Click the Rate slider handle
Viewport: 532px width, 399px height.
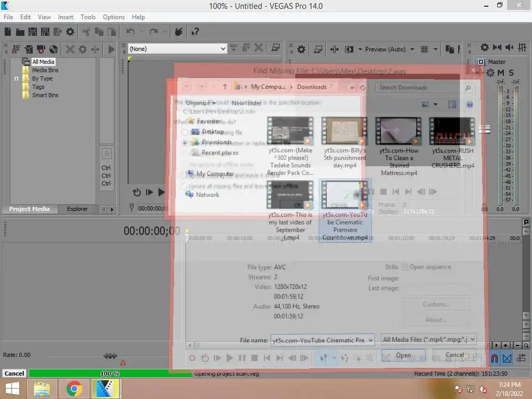[110, 355]
